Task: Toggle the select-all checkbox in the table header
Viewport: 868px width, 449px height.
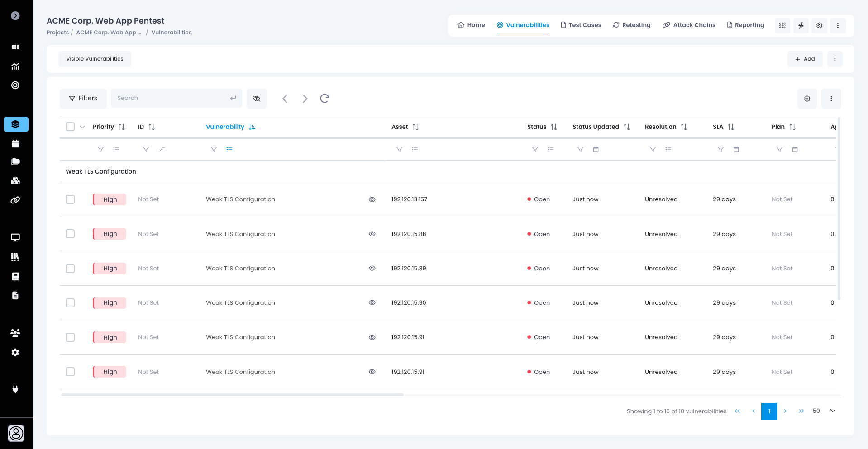Action: tap(70, 127)
